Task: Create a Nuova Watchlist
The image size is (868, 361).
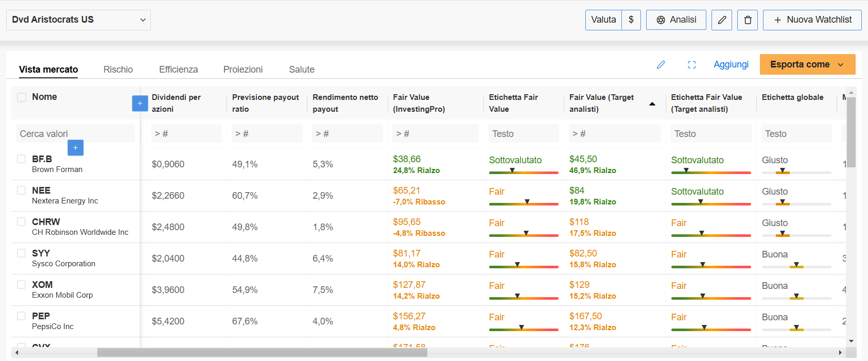Action: coord(812,20)
